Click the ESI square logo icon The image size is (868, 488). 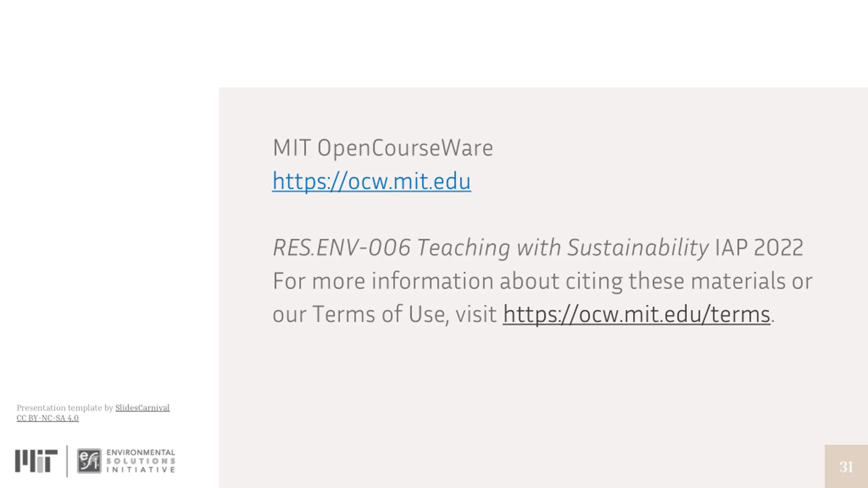pos(89,461)
